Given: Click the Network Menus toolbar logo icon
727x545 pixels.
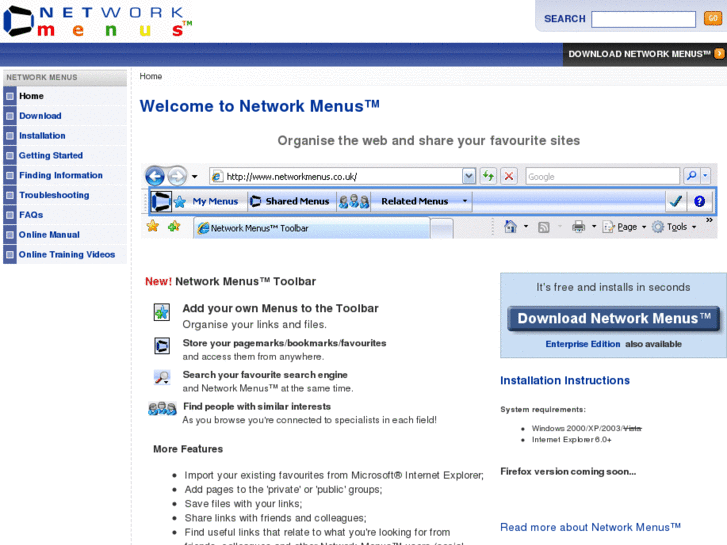Looking at the screenshot, I should 161,201.
